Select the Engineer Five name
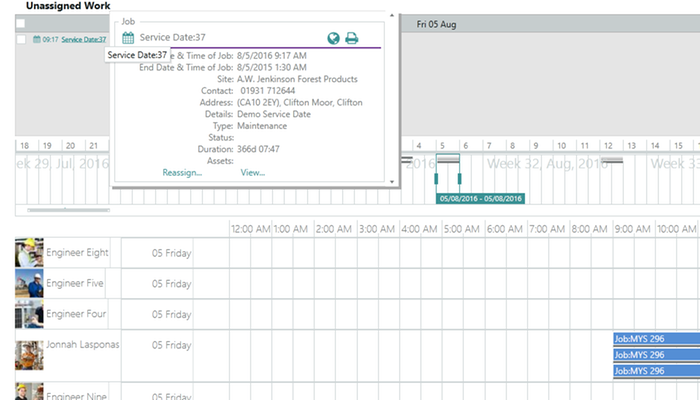This screenshot has width=700, height=400. coord(75,283)
